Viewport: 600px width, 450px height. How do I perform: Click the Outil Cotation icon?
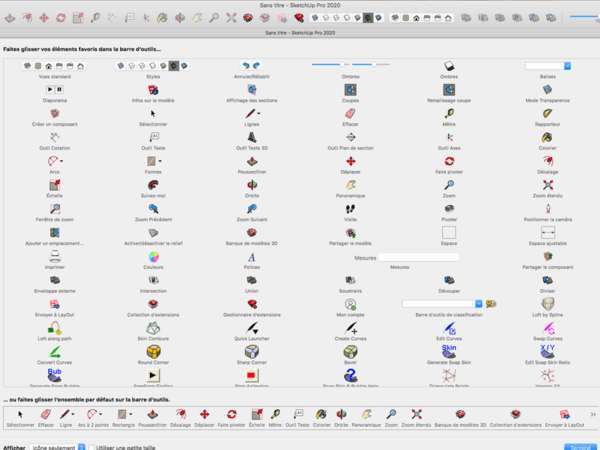pos(54,137)
